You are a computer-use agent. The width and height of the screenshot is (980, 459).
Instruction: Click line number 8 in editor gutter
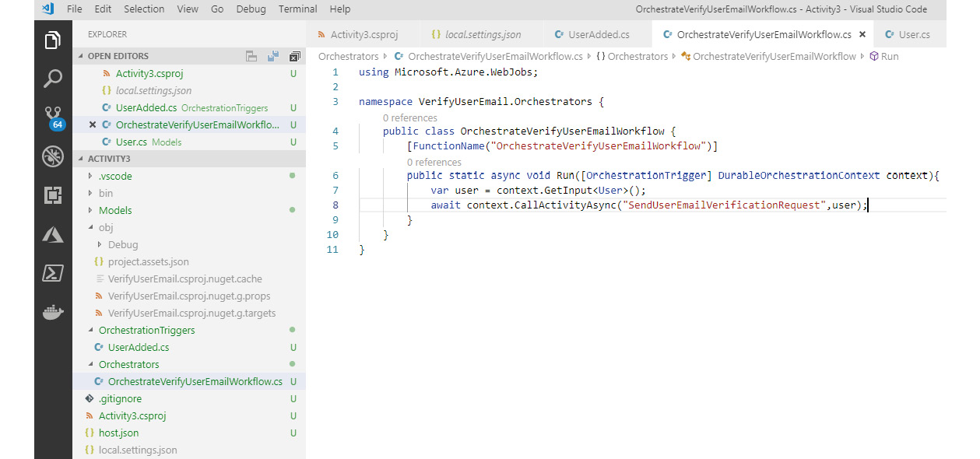coord(335,205)
